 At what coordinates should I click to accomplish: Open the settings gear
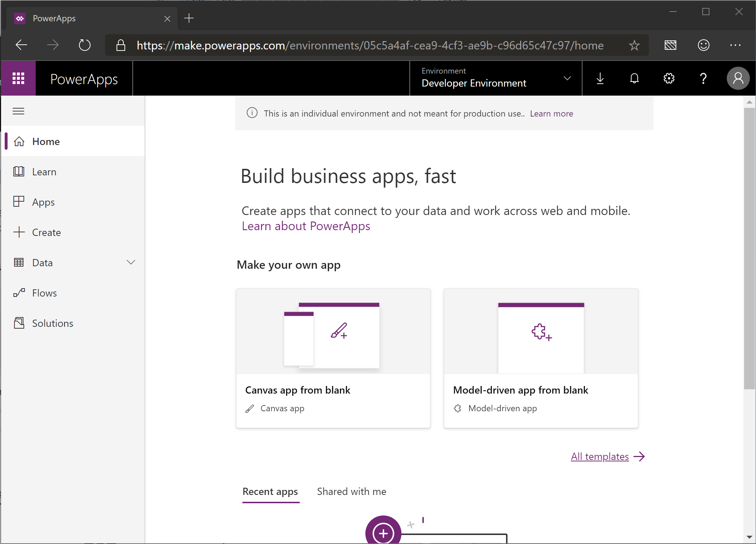click(x=669, y=78)
